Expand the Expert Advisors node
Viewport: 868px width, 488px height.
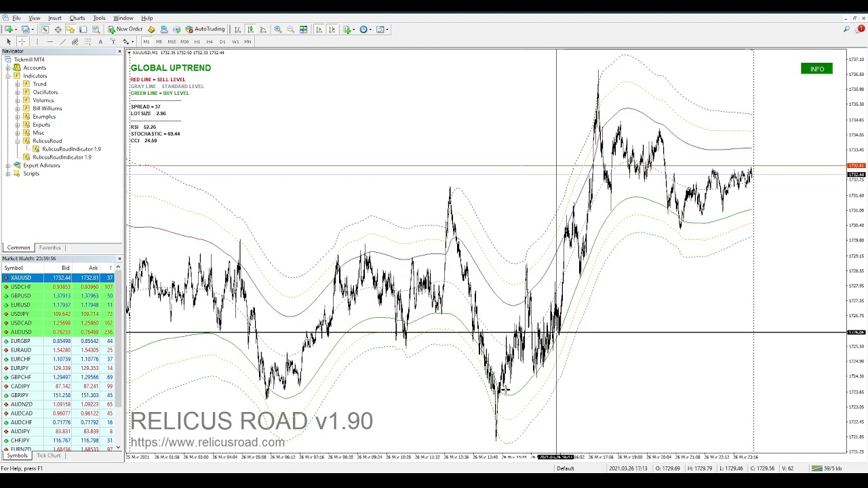[x=8, y=165]
